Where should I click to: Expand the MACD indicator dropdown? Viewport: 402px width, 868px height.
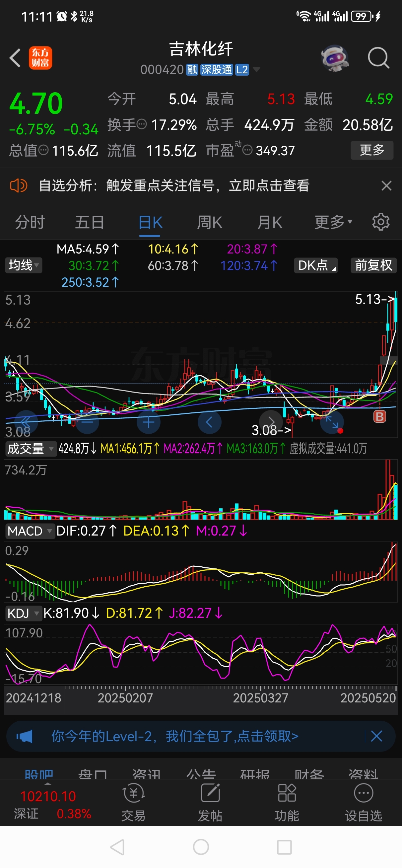tap(30, 531)
